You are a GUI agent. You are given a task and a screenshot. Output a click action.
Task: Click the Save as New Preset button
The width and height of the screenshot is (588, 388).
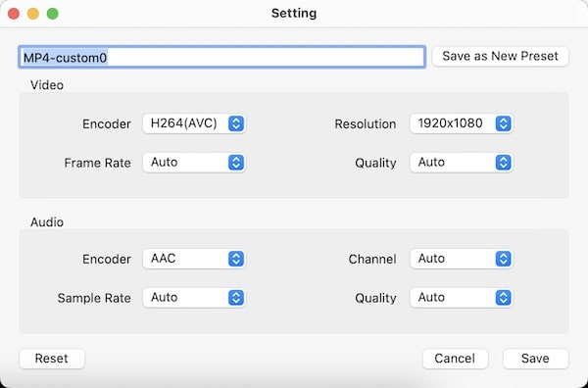(x=500, y=56)
